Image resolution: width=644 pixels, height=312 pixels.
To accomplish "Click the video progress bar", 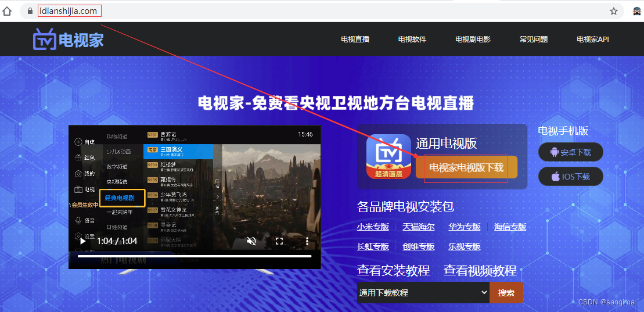I will (195, 256).
